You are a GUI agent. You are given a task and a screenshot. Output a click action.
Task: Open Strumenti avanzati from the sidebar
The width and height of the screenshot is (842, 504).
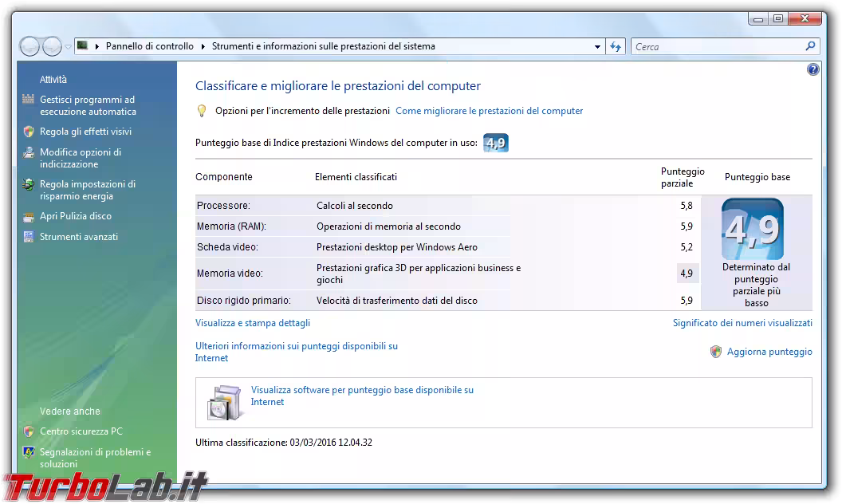pyautogui.click(x=79, y=237)
